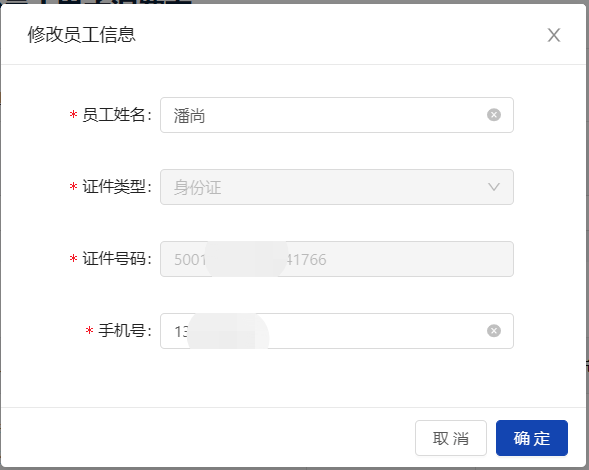Click the 取消 button

(x=451, y=438)
